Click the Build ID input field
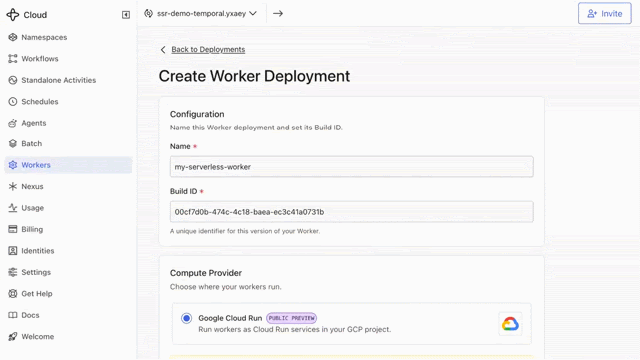The width and height of the screenshot is (640, 360). pos(351,212)
